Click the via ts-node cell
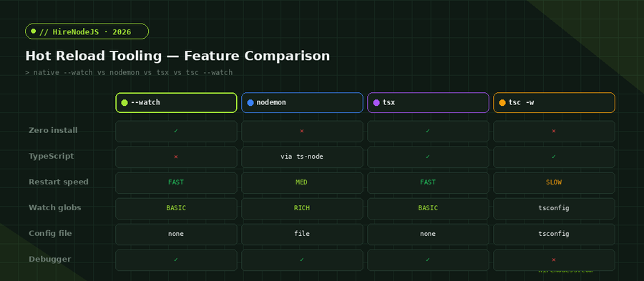The image size is (644, 281). click(302, 157)
